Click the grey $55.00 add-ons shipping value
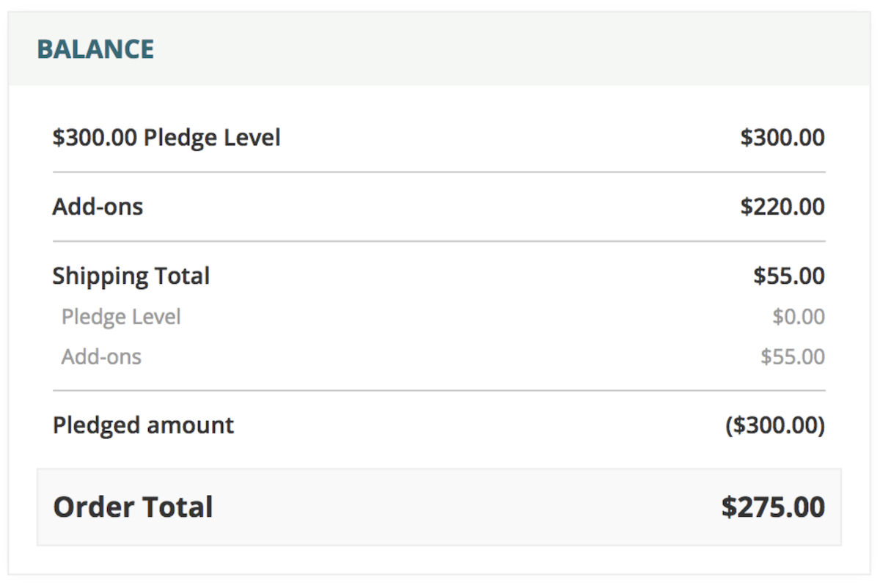The height and width of the screenshot is (588, 880). 793,357
